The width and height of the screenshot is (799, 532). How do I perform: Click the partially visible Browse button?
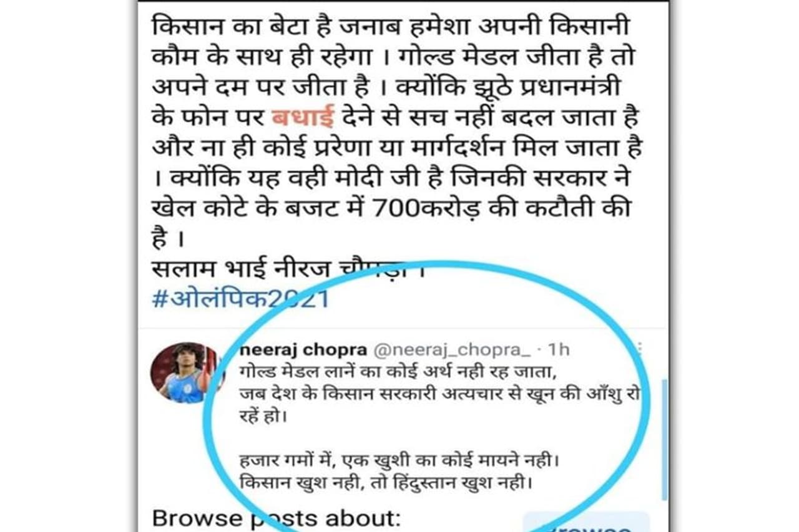pos(586,522)
